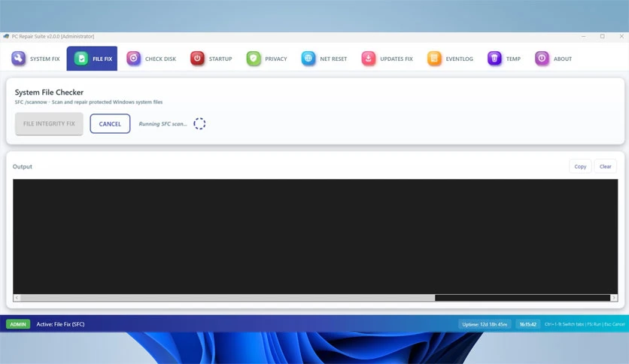This screenshot has height=364, width=629.
Task: Click the Temp trash icon
Action: coord(494,59)
